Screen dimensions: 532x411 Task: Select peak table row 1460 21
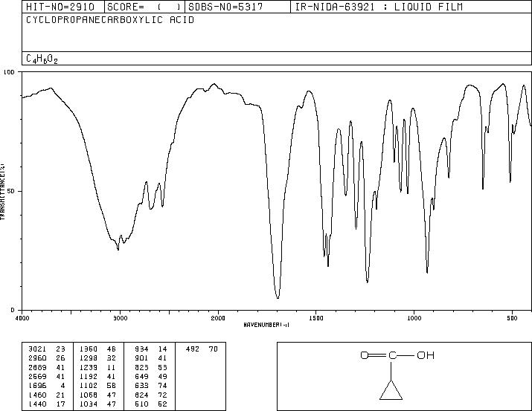coord(47,395)
